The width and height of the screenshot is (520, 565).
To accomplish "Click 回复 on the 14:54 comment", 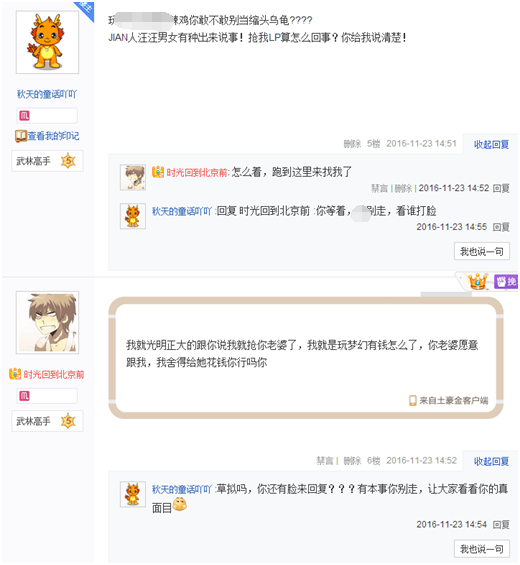I will (x=501, y=525).
